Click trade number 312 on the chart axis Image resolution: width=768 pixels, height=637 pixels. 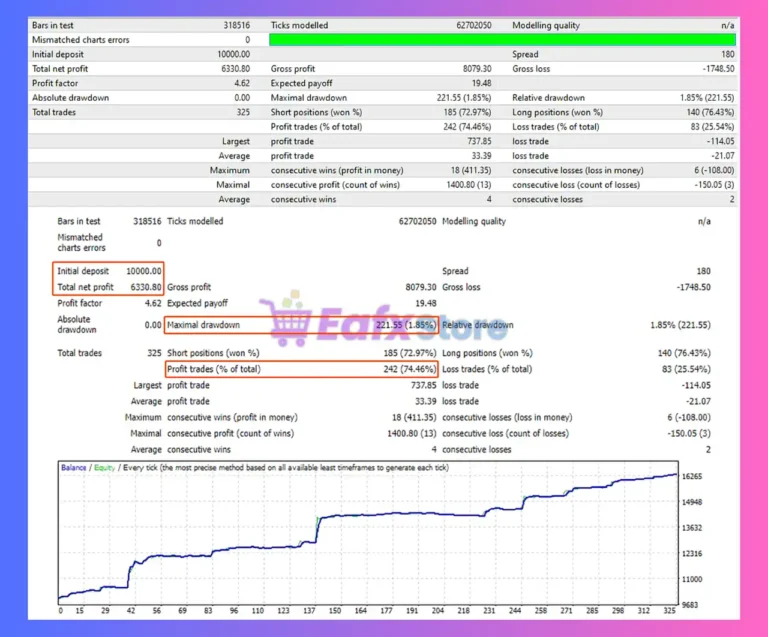pos(644,611)
